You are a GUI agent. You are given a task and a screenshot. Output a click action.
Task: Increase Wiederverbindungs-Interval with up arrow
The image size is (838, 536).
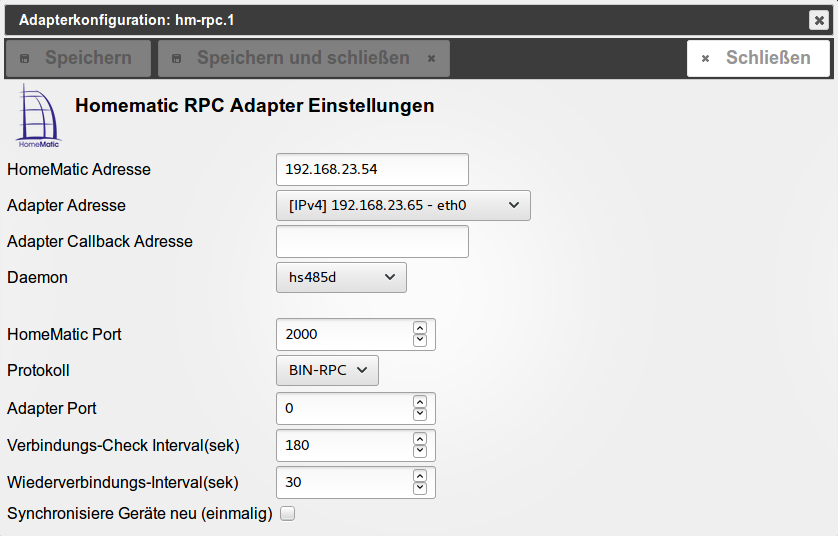420,476
